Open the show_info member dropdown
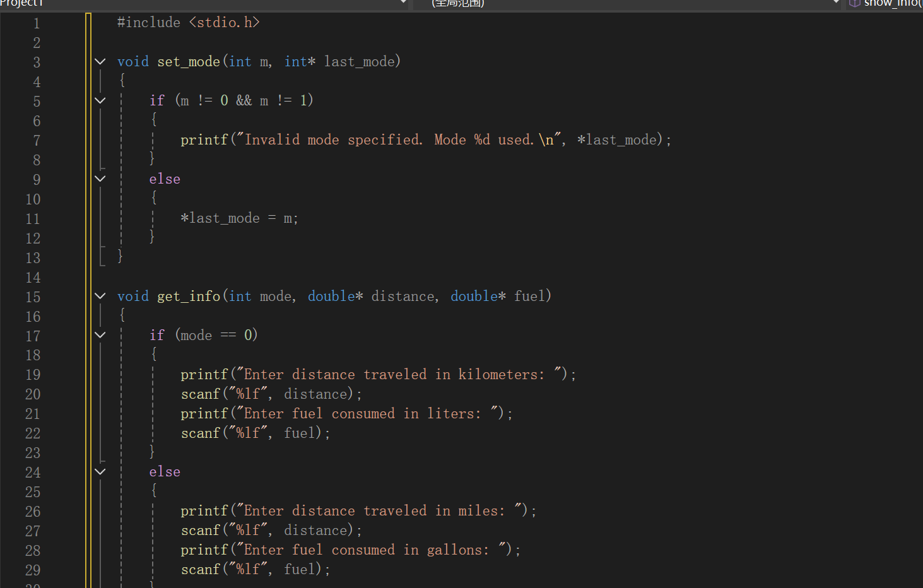 [885, 3]
